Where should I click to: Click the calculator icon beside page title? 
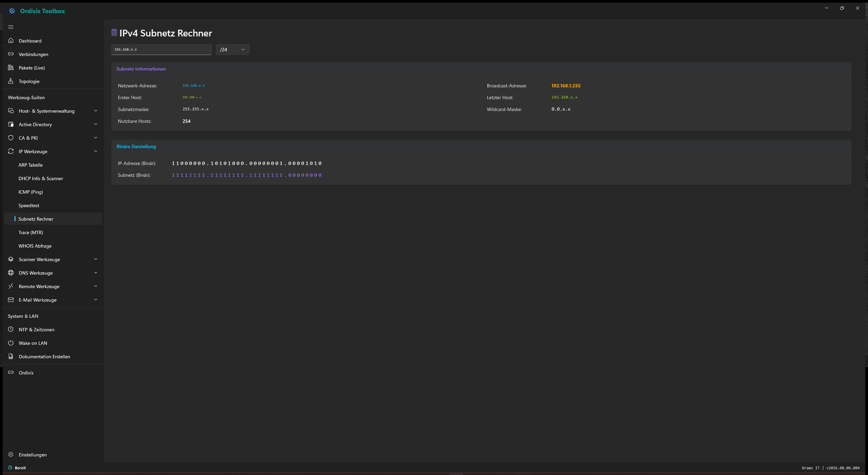(114, 33)
